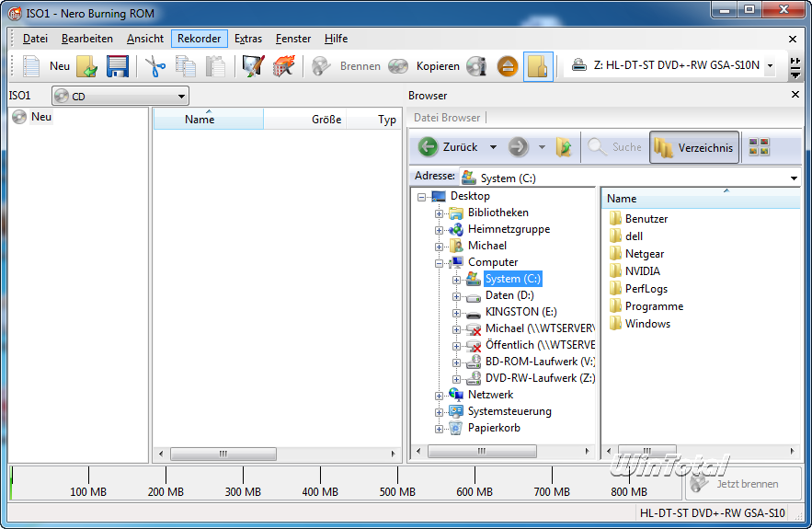
Task: Close the Browser panel
Action: point(795,94)
